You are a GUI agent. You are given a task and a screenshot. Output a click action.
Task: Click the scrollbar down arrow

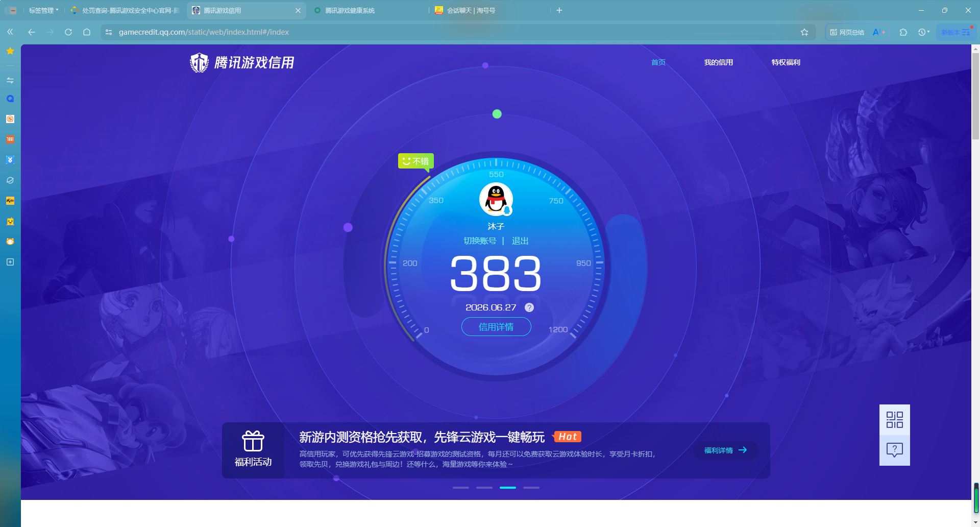coord(975,522)
